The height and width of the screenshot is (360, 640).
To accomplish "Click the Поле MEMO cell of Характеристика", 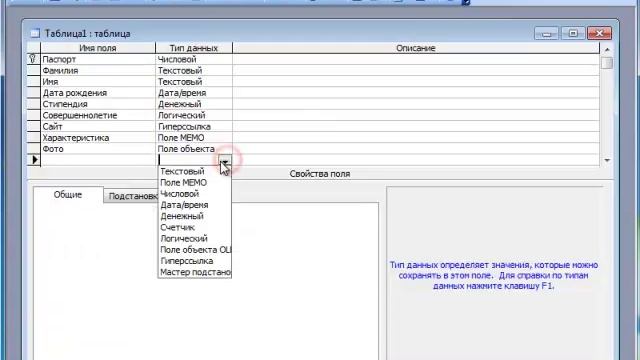I will point(194,138).
